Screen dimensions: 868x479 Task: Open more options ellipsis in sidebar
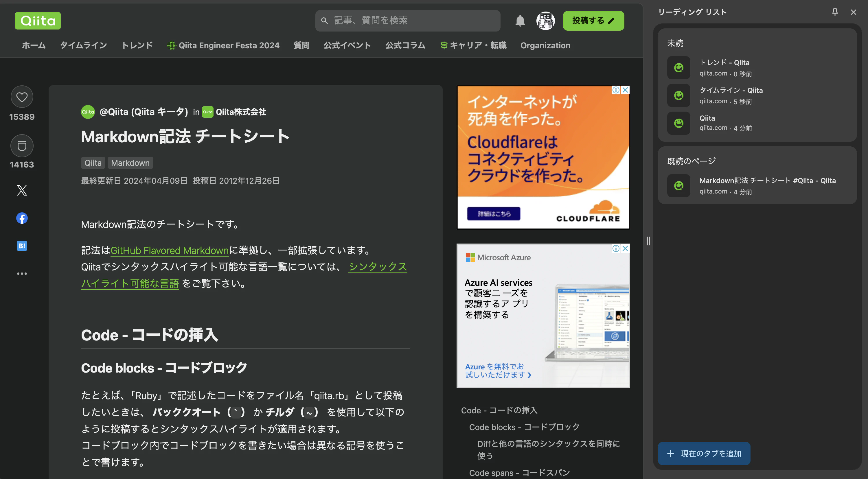(x=22, y=274)
